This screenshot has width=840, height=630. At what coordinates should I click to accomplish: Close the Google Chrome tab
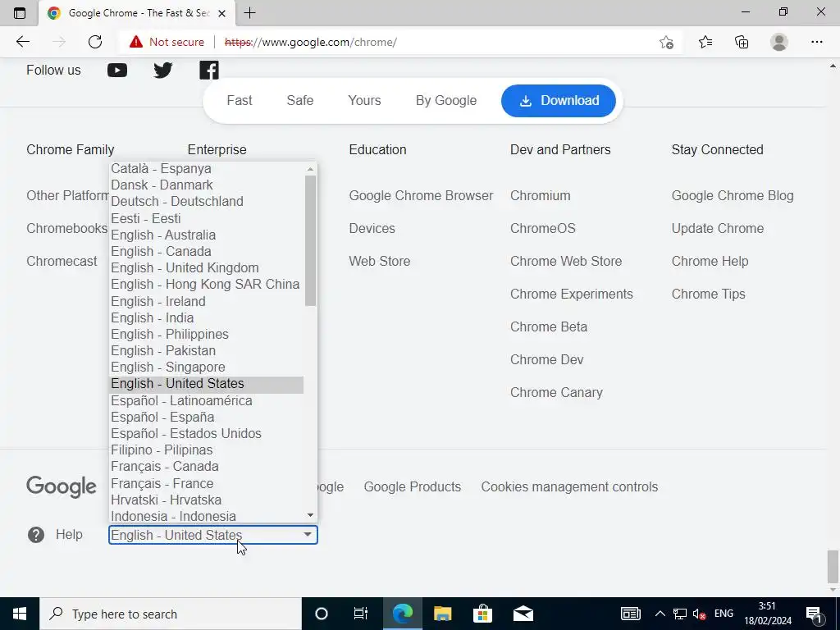221,13
